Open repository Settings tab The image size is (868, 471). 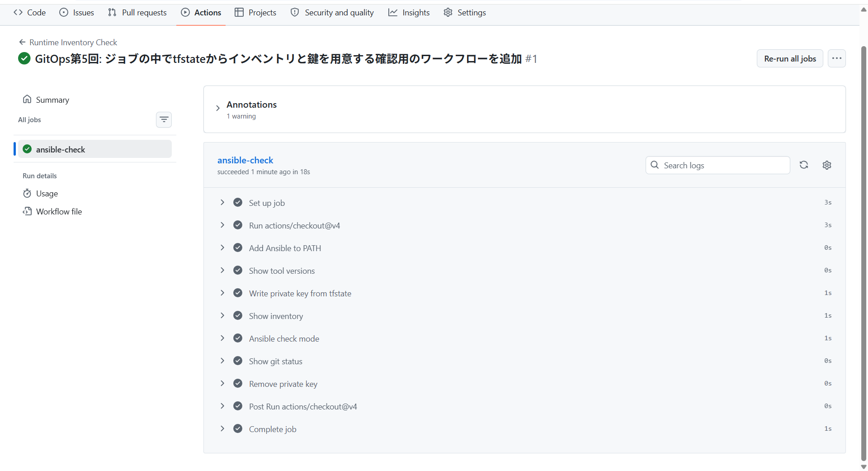point(465,13)
